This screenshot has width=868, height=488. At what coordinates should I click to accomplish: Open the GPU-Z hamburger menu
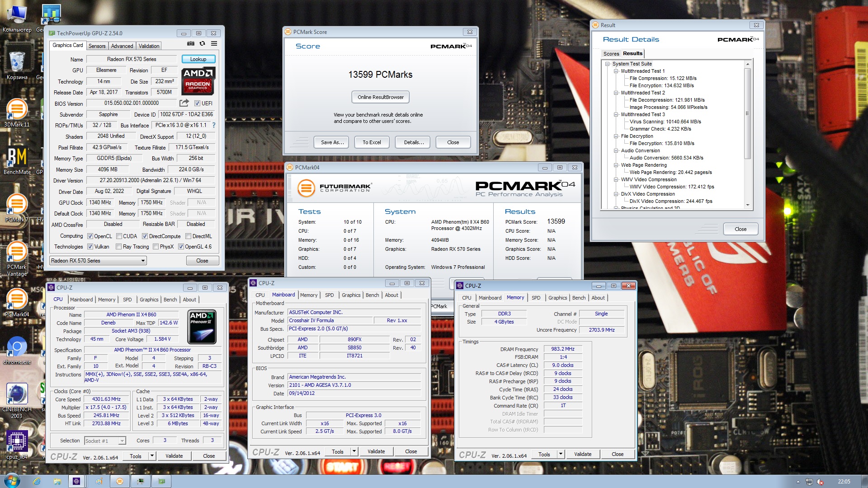point(214,44)
